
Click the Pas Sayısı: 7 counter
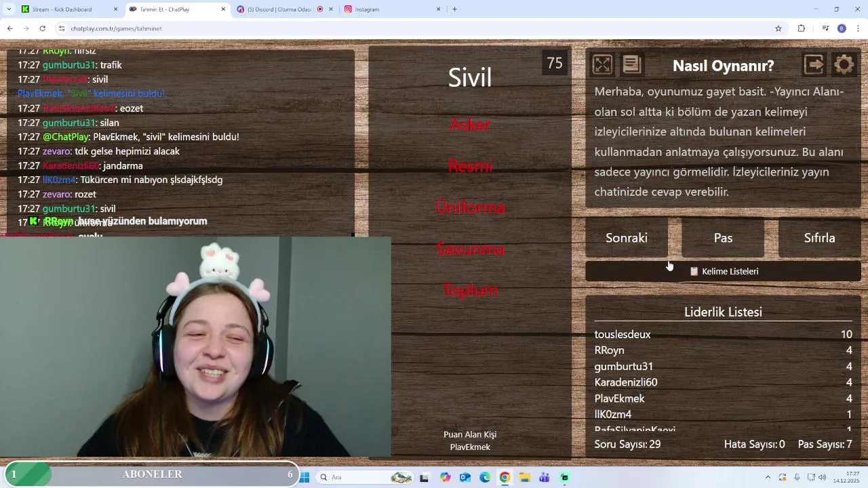(x=825, y=445)
